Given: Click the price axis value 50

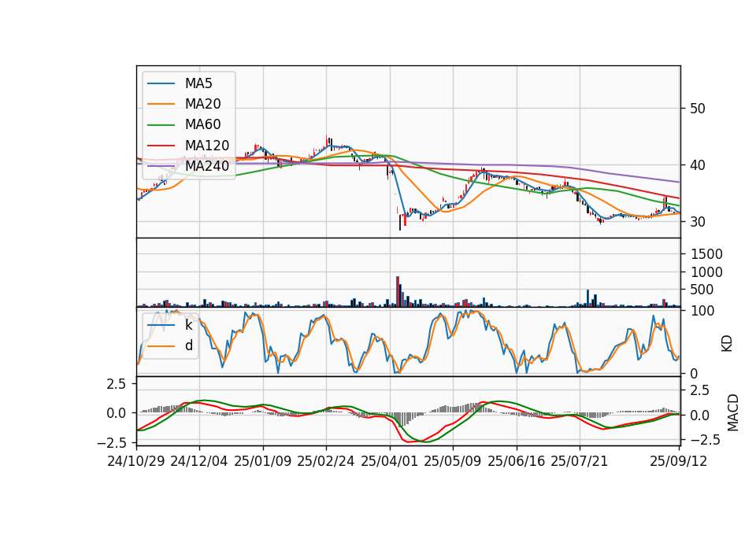Looking at the screenshot, I should pos(697,109).
